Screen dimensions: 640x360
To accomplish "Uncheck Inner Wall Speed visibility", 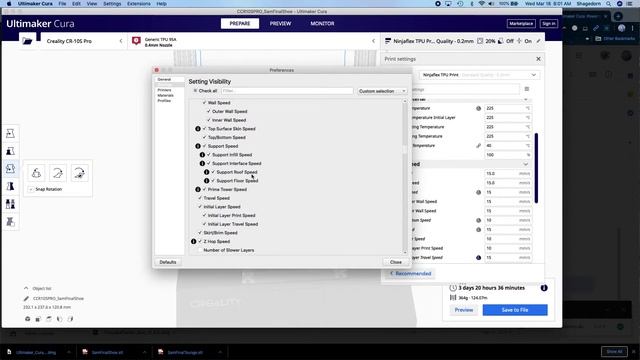I will click(x=209, y=120).
